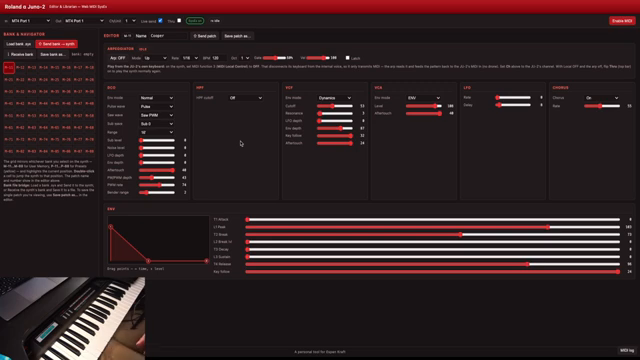Image resolution: width=640 pixels, height=360 pixels.
Task: Adjust the VCF Resonance slider
Action: pos(335,113)
